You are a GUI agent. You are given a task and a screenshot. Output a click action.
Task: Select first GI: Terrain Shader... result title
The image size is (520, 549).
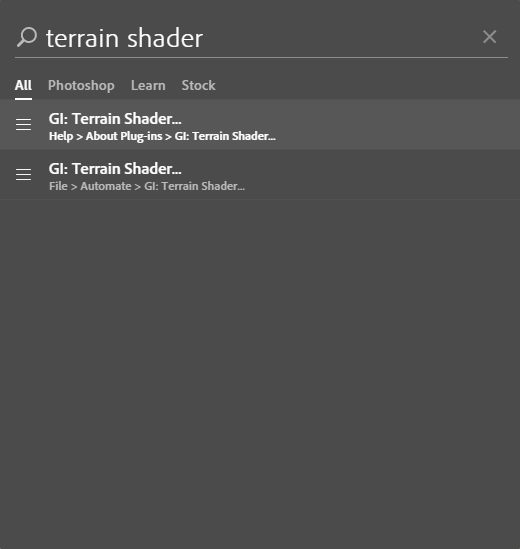click(x=115, y=119)
